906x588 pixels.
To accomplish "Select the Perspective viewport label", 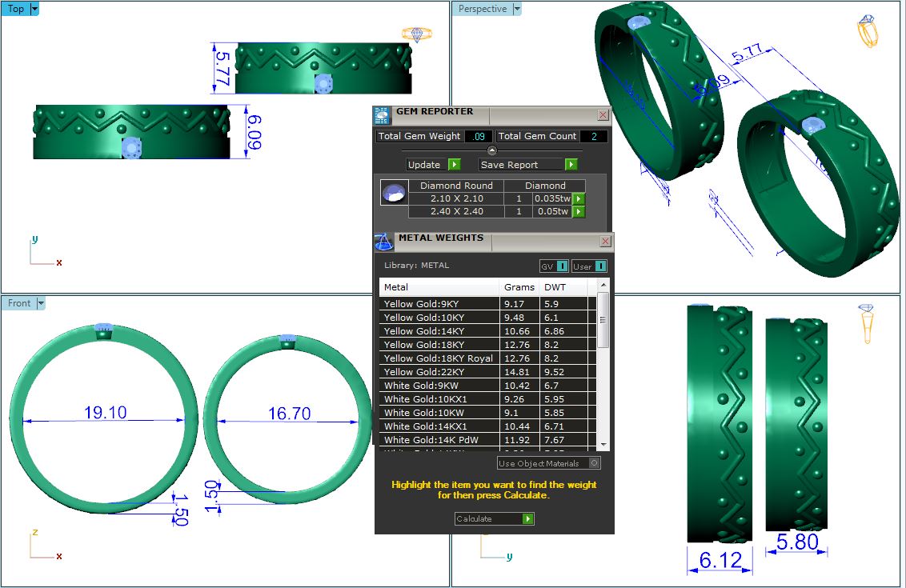I will pyautogui.click(x=483, y=9).
